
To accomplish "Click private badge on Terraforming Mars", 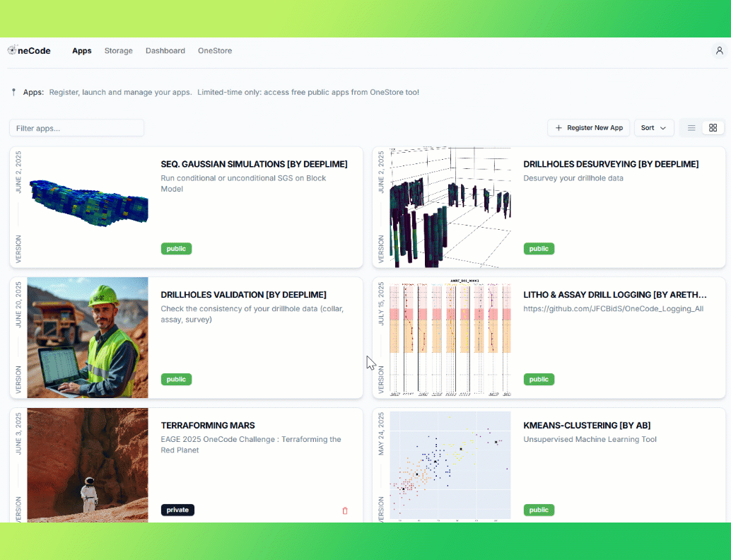I will (177, 510).
